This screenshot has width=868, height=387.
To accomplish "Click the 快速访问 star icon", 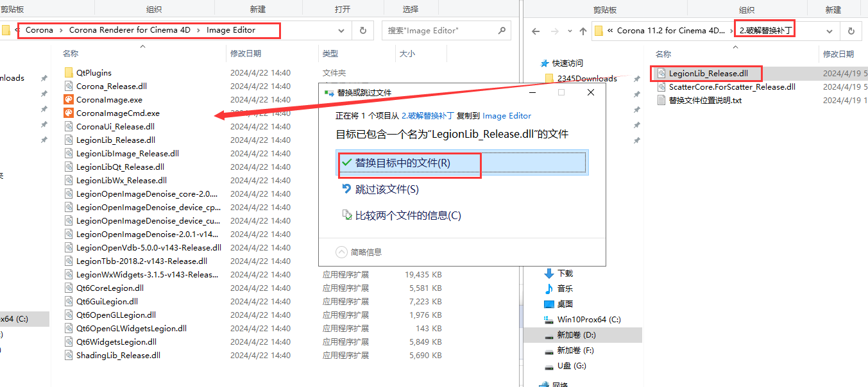I will point(546,63).
